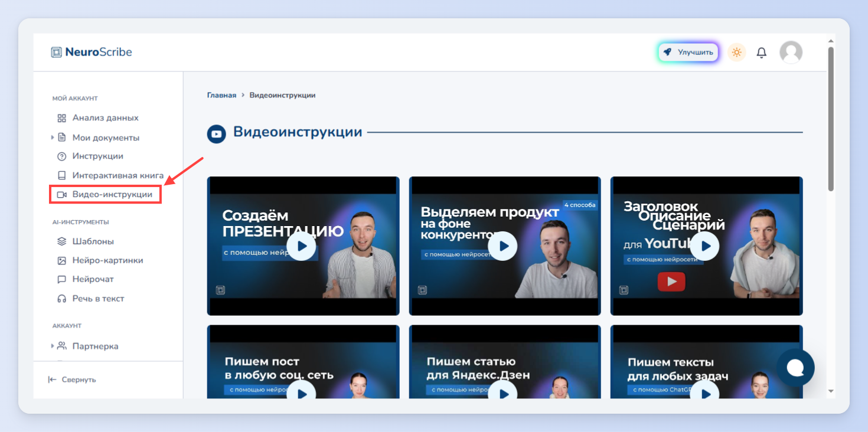This screenshot has width=868, height=432.
Task: Click the Инструкции question mark icon
Action: pos(61,156)
